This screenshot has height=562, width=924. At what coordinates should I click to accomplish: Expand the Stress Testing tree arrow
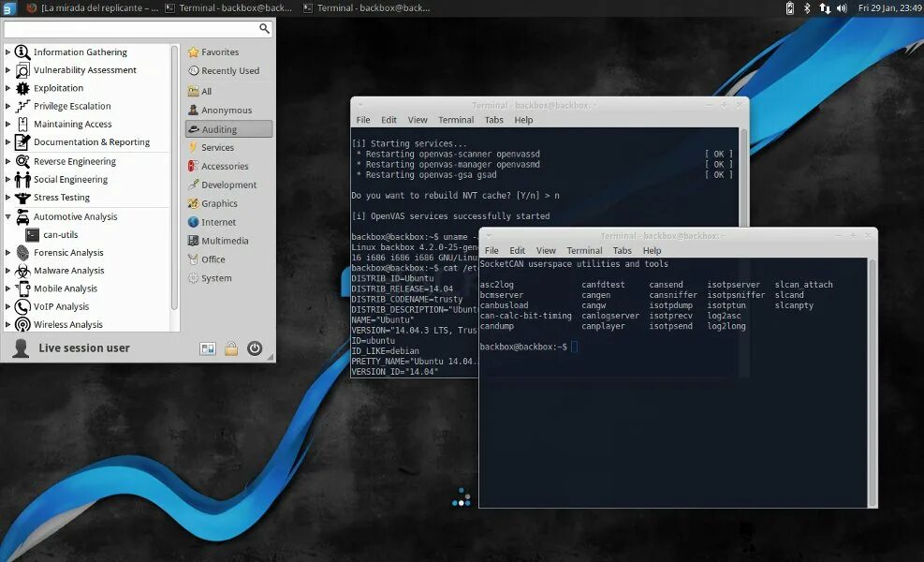(x=7, y=198)
